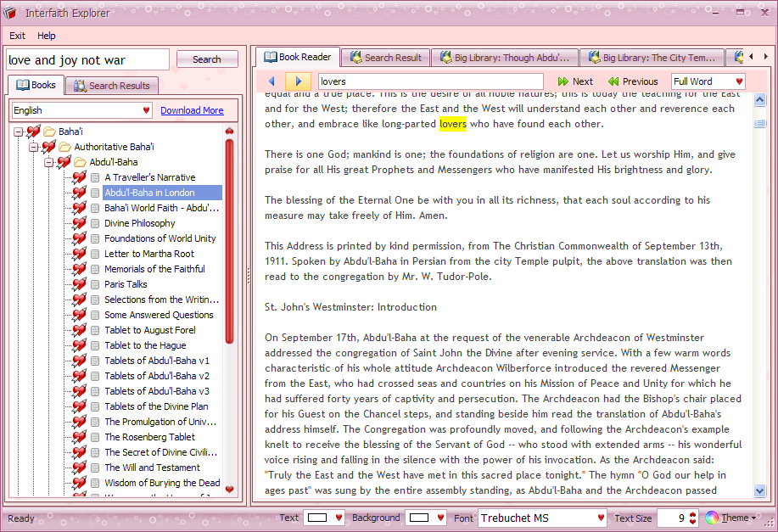
Task: Switch to the Search Results panel tab
Action: (x=111, y=86)
